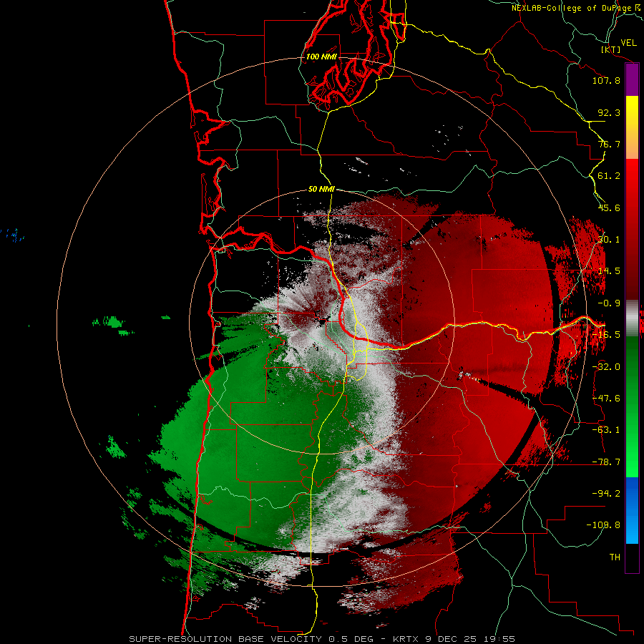Click the -16.5 scale value
Image resolution: width=644 pixels, height=644 pixels.
point(606,335)
